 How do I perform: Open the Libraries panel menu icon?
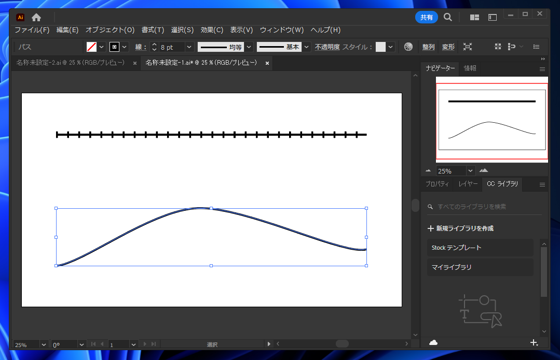tap(542, 185)
